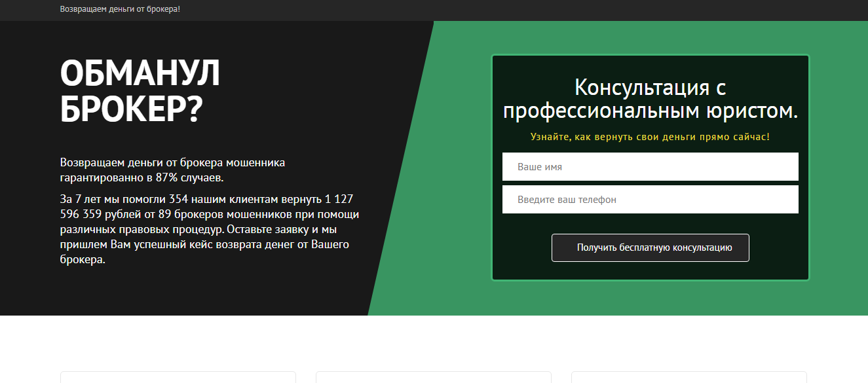Click the top bar text 'Возвращаем деньги от брокера!'
The width and height of the screenshot is (868, 383).
point(120,9)
